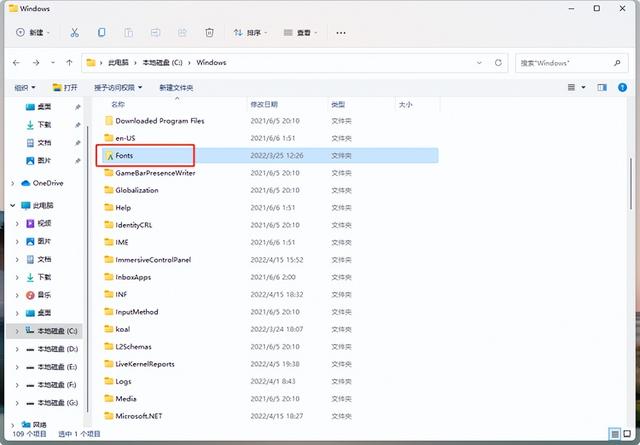Expand the 本地磁盘 (D:) tree node
The width and height of the screenshot is (640, 445).
(x=17, y=349)
